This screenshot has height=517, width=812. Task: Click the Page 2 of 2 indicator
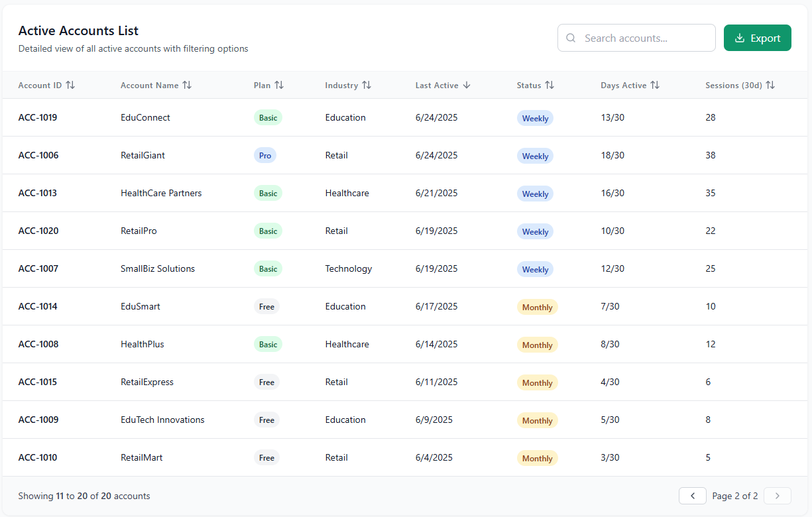pyautogui.click(x=735, y=496)
